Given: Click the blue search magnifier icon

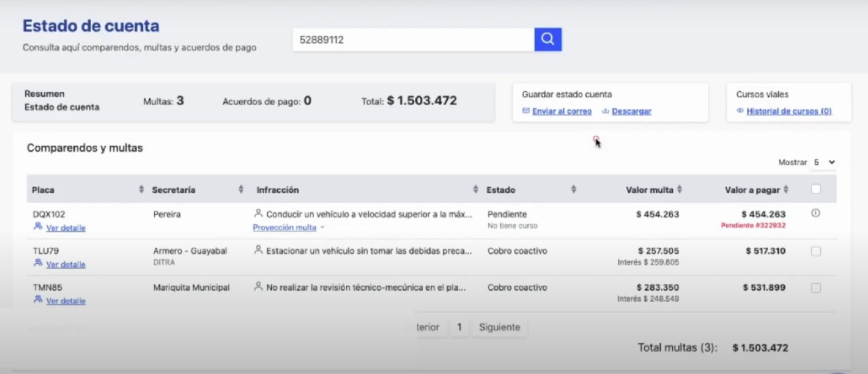Looking at the screenshot, I should point(548,39).
